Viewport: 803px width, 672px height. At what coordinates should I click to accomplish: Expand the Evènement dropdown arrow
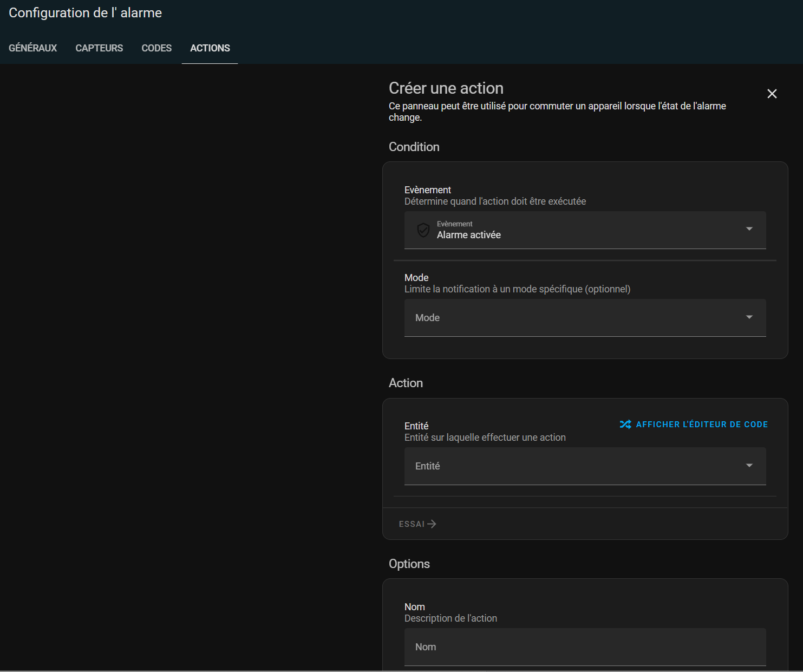[x=749, y=229]
